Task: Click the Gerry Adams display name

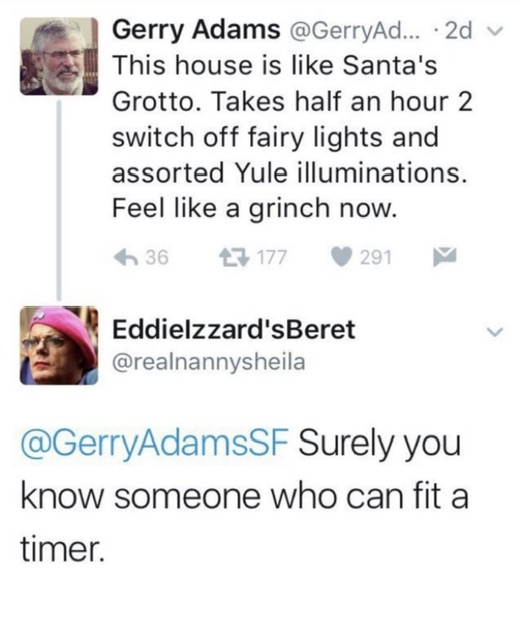Action: 196,31
